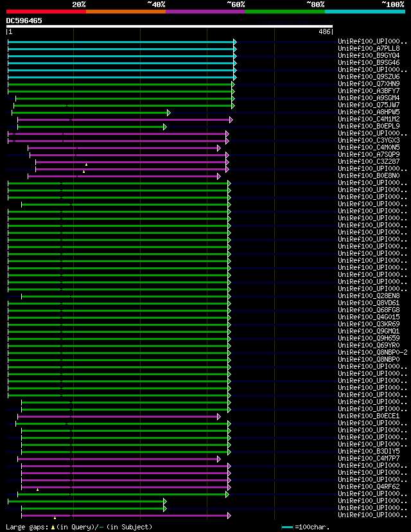Viewport: 411px width, 532px height.
Task: Select the UniRef100_C3YGX3 label
Action: pyautogui.click(x=369, y=141)
